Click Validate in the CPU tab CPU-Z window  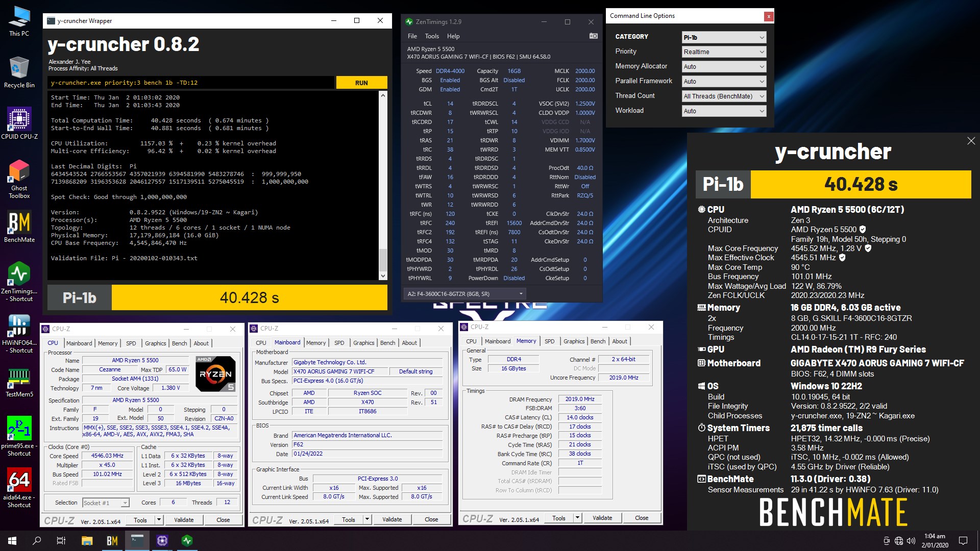[x=184, y=520]
